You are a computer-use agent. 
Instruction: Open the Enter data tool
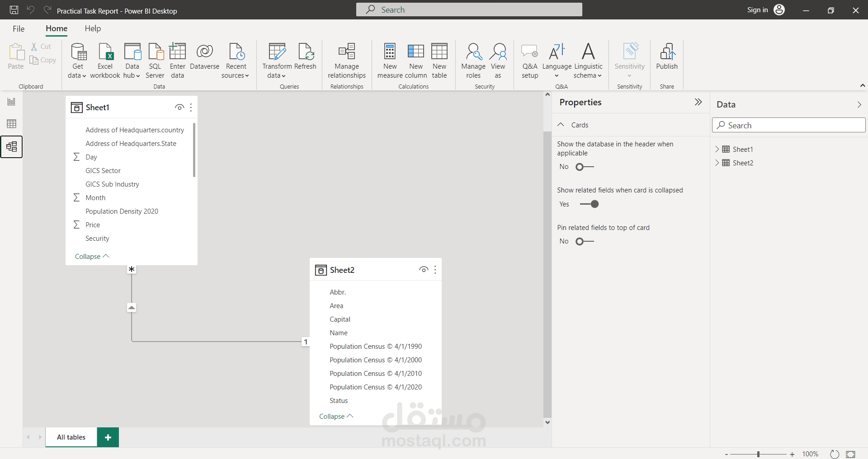pos(178,61)
